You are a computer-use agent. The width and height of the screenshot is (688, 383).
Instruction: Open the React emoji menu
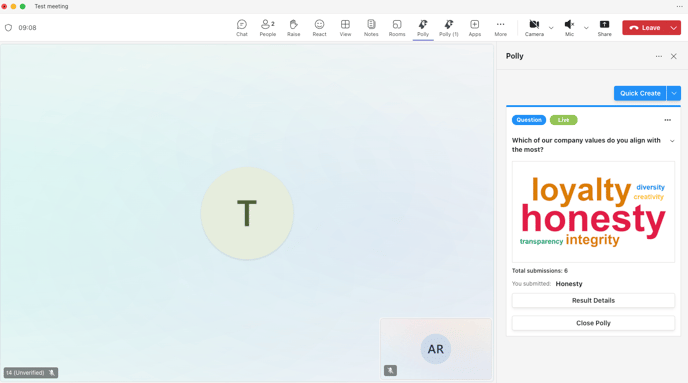[x=319, y=28]
